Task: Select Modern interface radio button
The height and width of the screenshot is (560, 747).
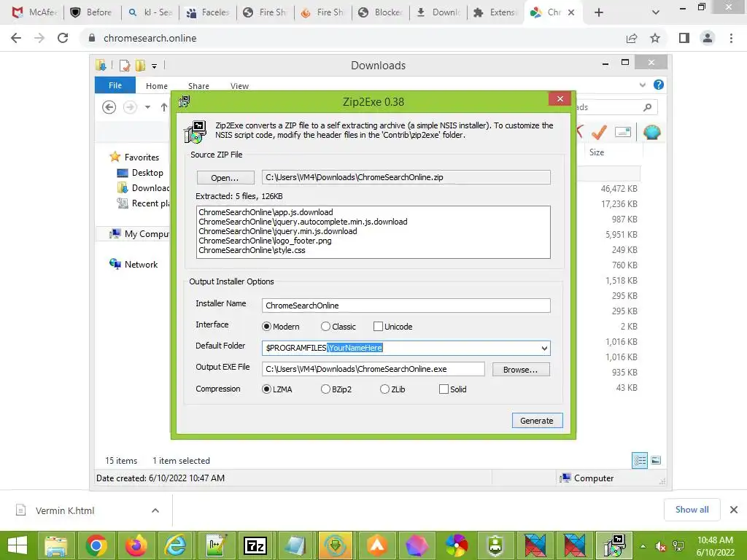Action: click(x=266, y=326)
